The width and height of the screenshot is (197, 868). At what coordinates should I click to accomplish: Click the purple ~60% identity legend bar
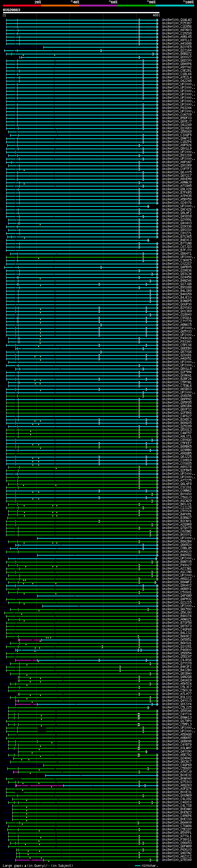[x=99, y=6]
